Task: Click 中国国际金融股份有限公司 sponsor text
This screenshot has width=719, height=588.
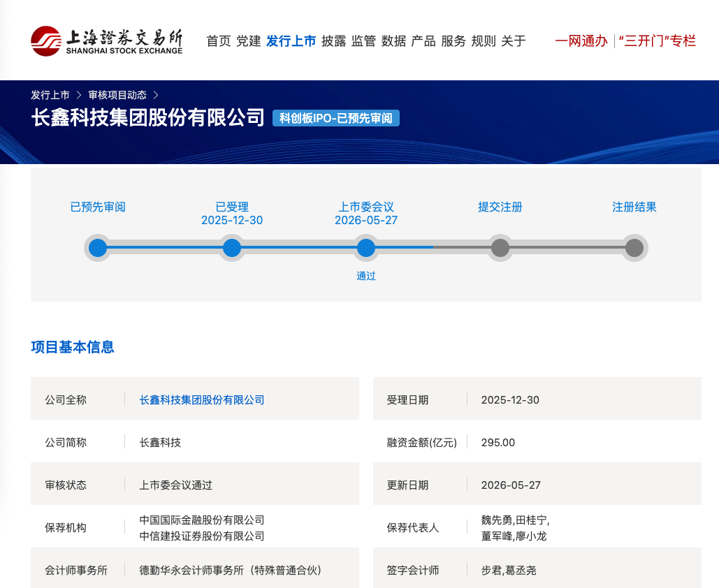Action: [202, 520]
